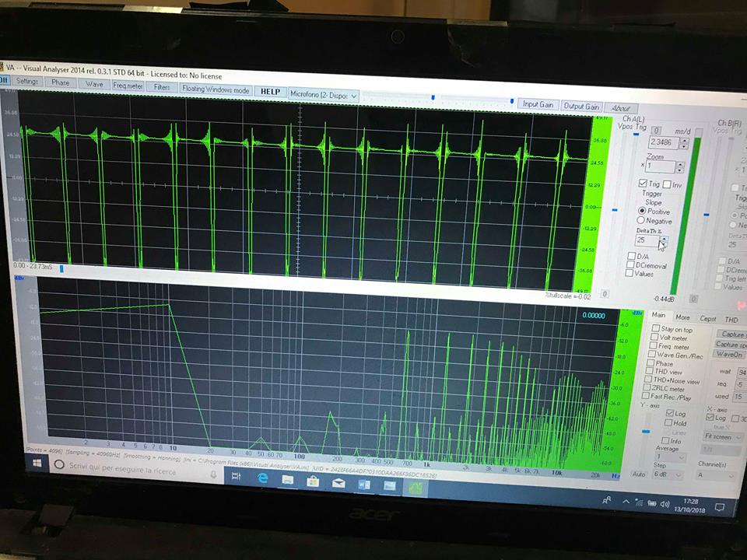This screenshot has width=747, height=560.
Task: Open the Phase window button
Action: coord(60,83)
